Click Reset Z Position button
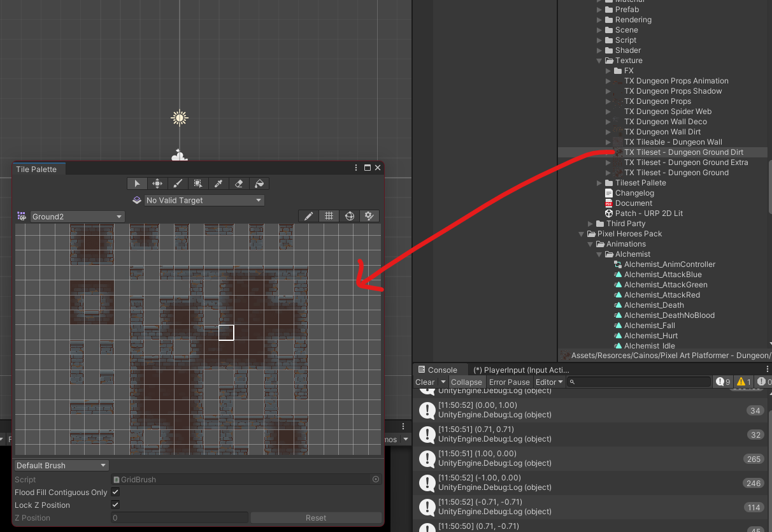 [316, 517]
